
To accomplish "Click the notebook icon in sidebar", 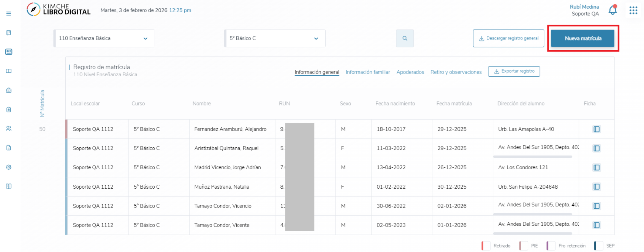I will [9, 33].
